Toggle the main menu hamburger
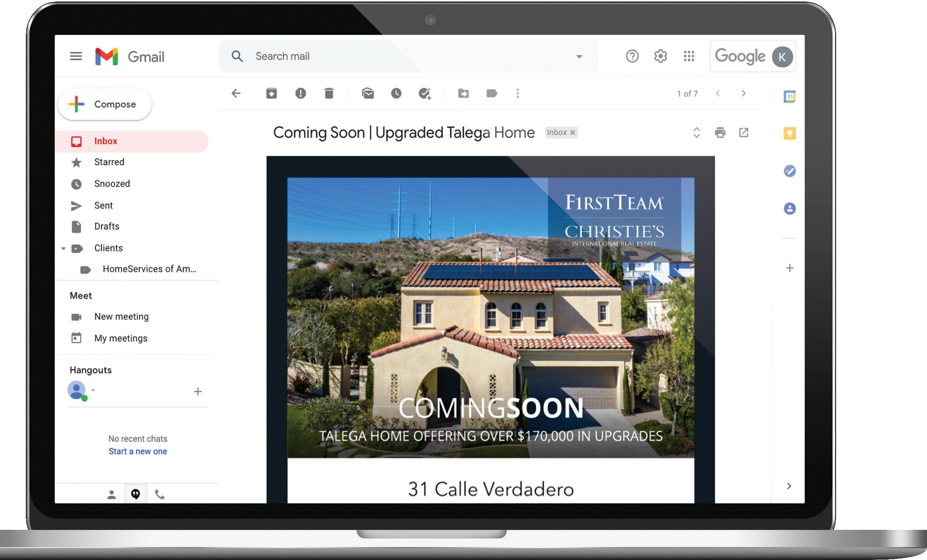 point(76,56)
